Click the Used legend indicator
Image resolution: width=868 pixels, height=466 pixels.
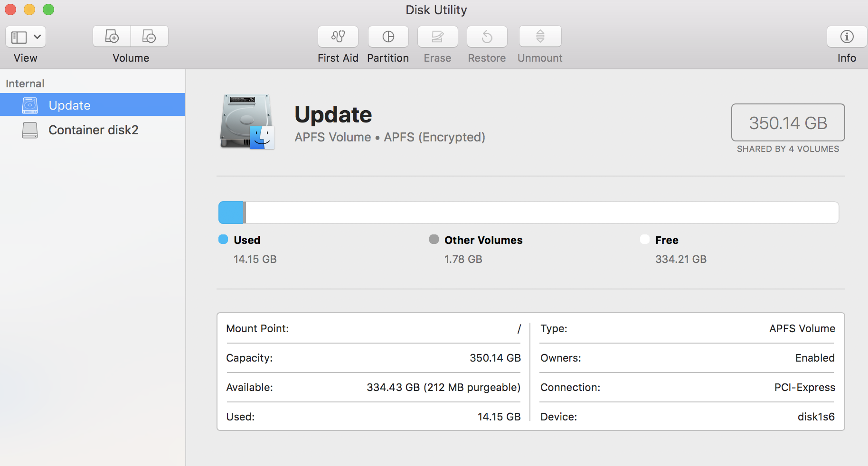pos(223,240)
